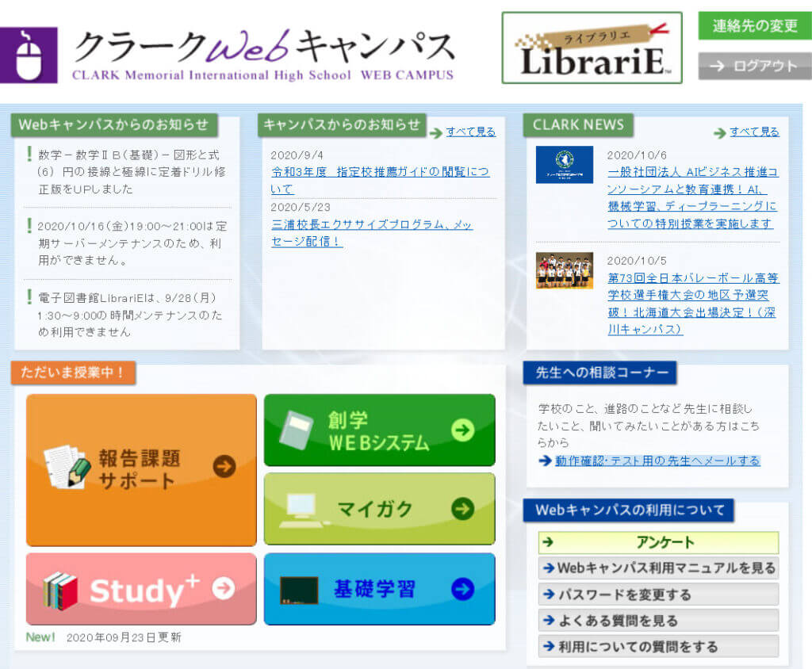The height and width of the screenshot is (669, 812).
Task: Click the round arrow icon on Study+
Action: tap(223, 588)
